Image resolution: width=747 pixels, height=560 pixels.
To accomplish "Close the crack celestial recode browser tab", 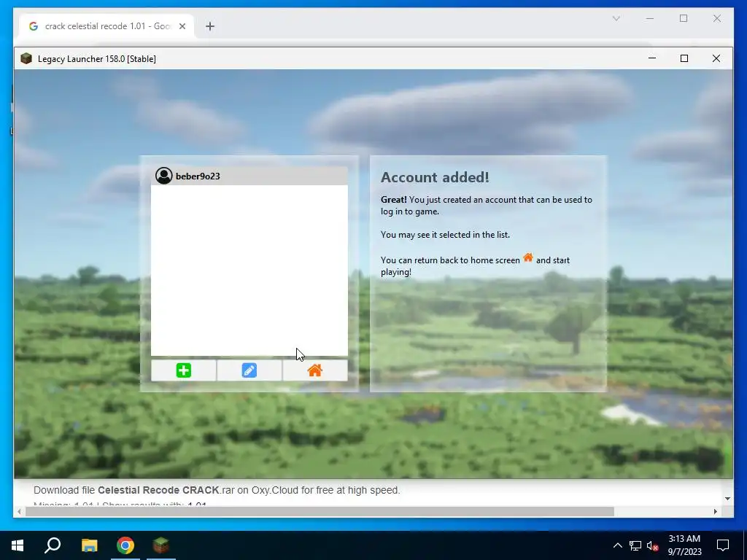I will [x=182, y=26].
